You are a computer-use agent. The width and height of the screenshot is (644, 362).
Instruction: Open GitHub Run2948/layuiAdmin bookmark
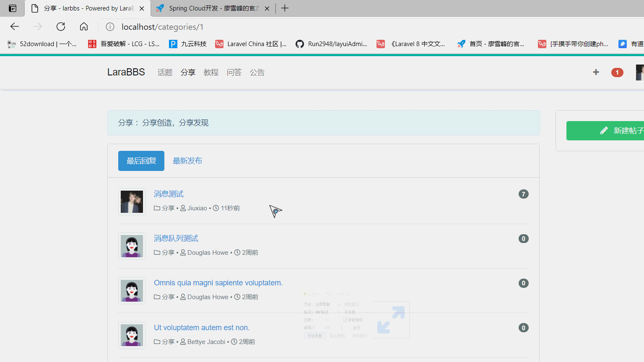331,44
